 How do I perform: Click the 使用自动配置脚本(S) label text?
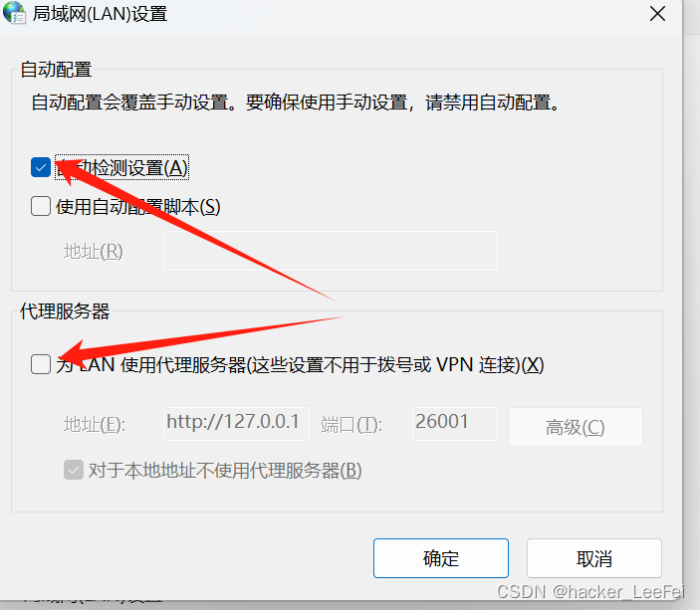coord(138,207)
